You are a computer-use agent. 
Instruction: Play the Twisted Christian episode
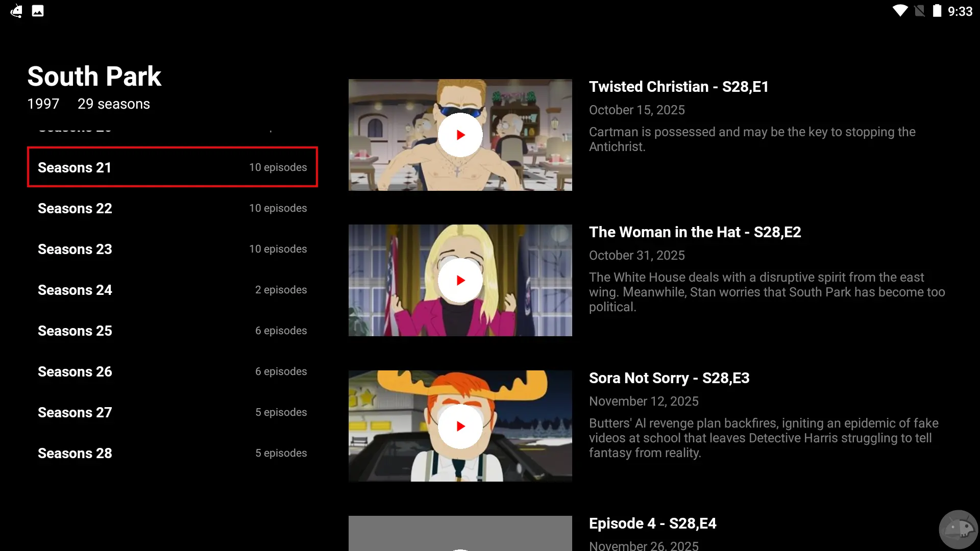(x=460, y=135)
